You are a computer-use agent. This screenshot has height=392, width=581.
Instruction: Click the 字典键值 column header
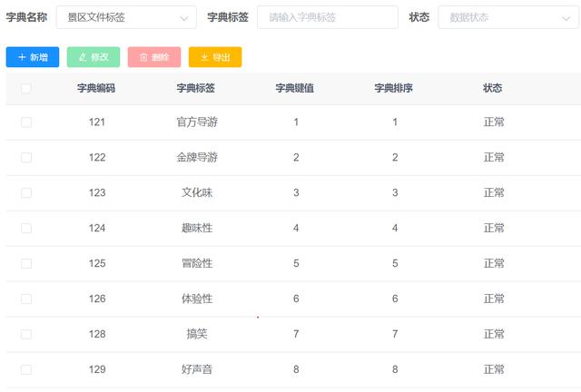(294, 88)
